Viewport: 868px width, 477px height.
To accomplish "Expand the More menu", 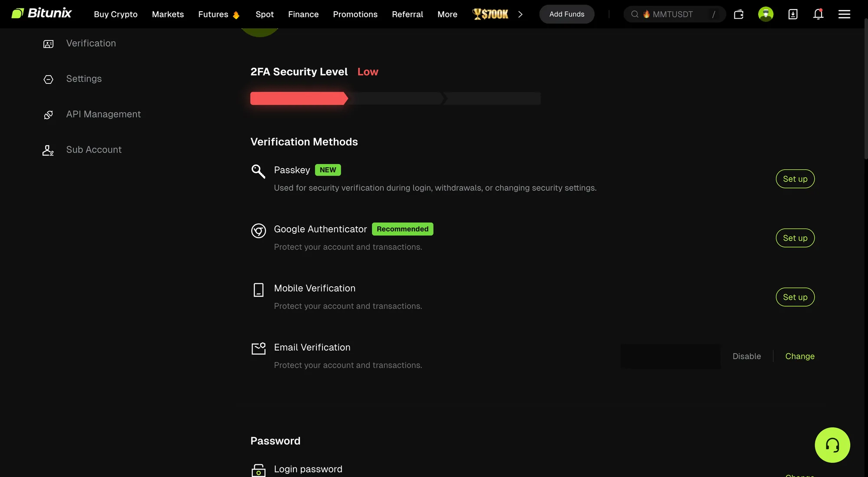I will point(447,14).
